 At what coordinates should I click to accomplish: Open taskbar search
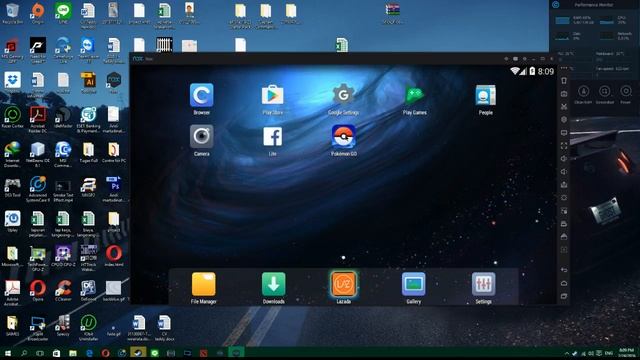tap(24, 353)
